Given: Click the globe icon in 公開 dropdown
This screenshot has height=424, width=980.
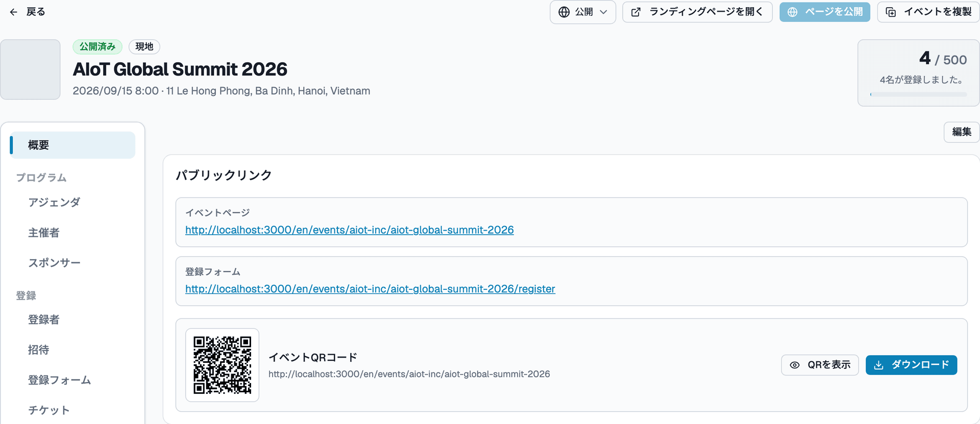Looking at the screenshot, I should pos(563,12).
